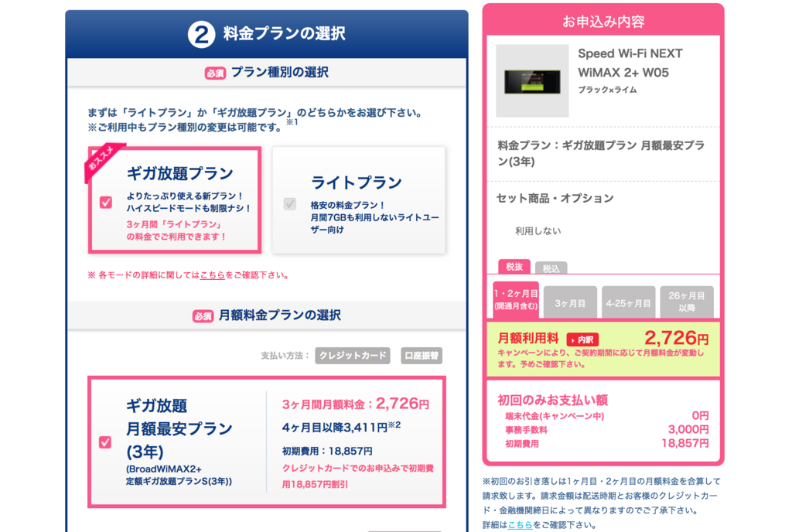Click the WiMAX W05 device thumbnail
The image size is (792, 532).
click(x=532, y=80)
